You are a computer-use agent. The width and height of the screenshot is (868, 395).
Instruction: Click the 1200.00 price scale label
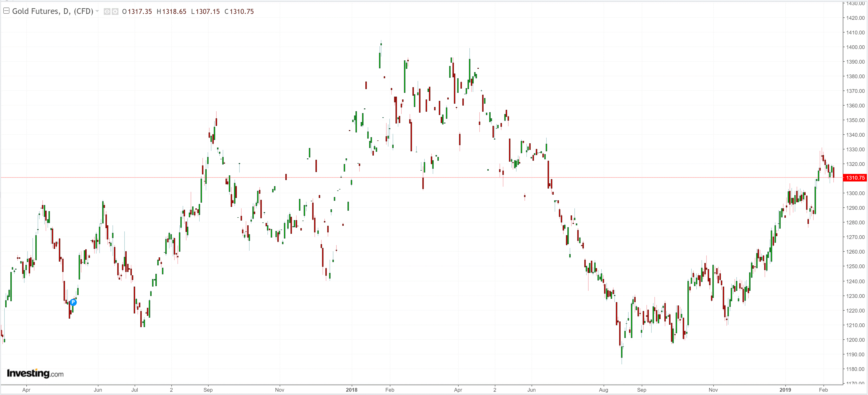click(x=855, y=340)
